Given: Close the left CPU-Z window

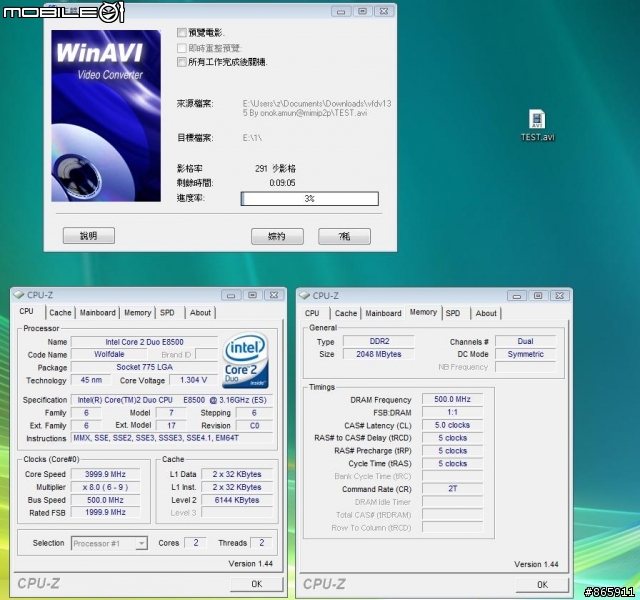Looking at the screenshot, I should point(274,295).
